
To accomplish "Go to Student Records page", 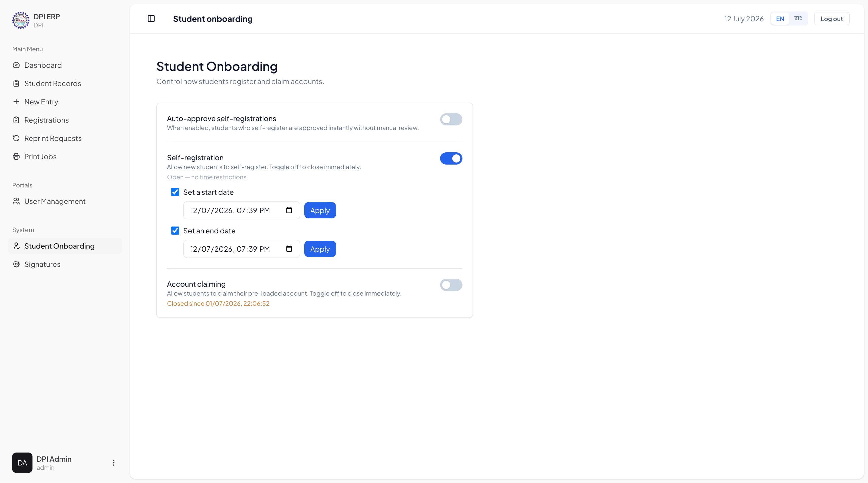I will tap(65, 83).
